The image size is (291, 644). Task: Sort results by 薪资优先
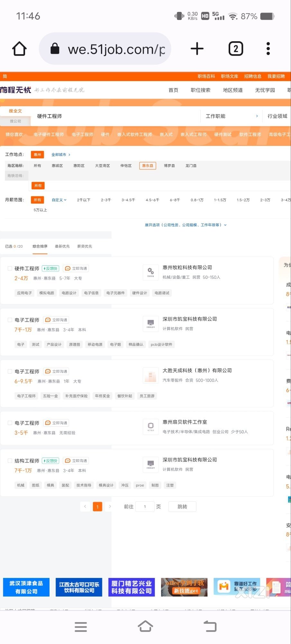85,246
